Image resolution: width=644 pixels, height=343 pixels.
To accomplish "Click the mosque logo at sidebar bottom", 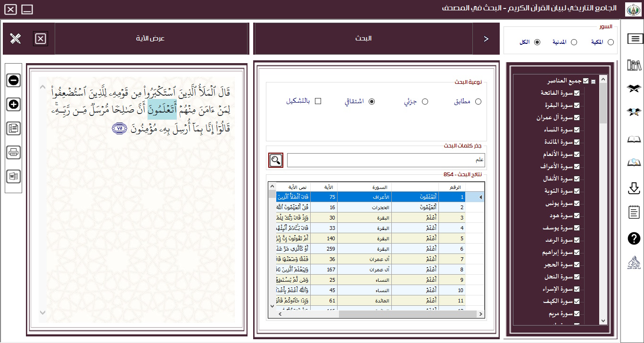I will click(635, 263).
